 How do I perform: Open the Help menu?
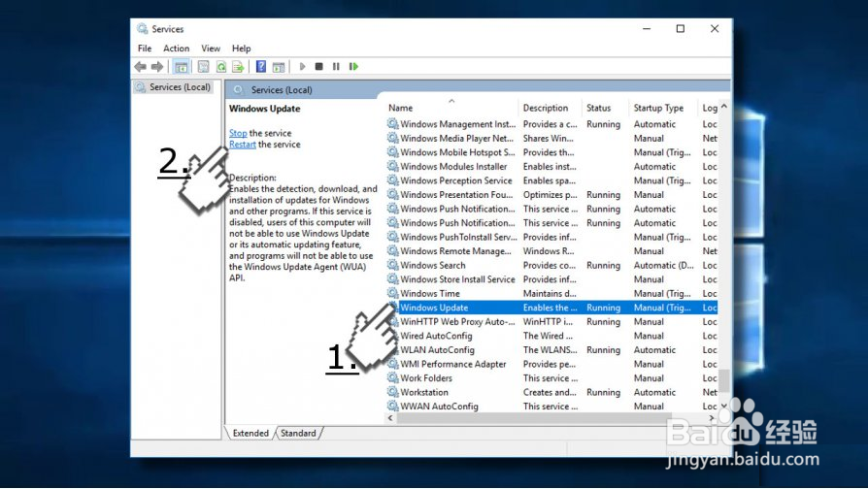tap(241, 49)
